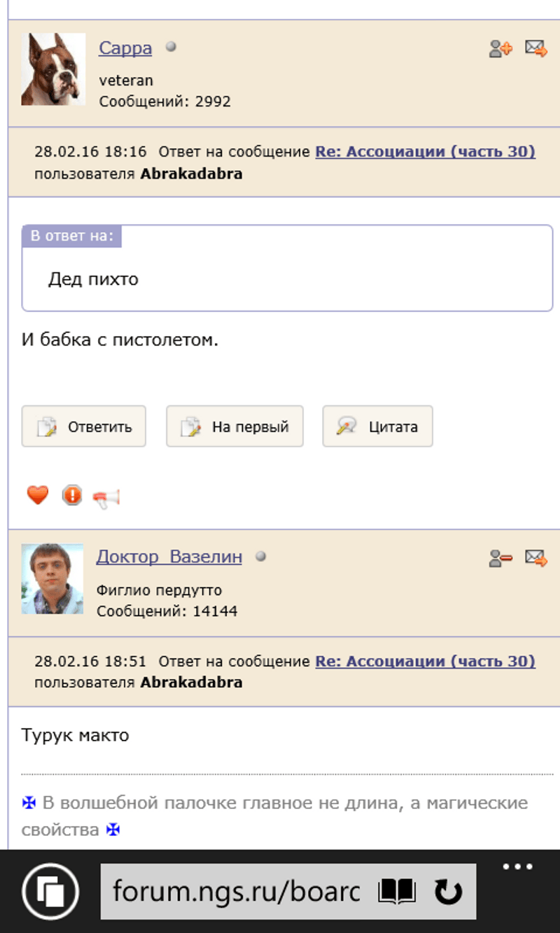This screenshot has width=560, height=933.
Task: Click the megaphone icon under the post
Action: coord(106,498)
